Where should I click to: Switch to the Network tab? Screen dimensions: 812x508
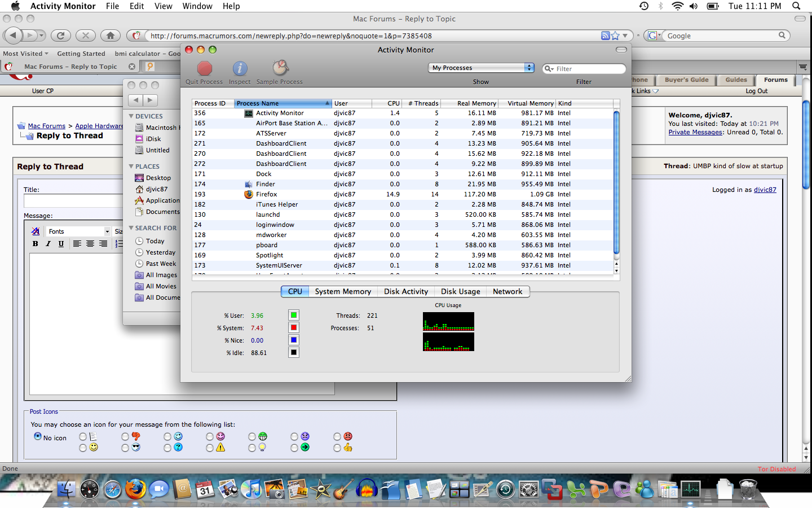pyautogui.click(x=507, y=291)
